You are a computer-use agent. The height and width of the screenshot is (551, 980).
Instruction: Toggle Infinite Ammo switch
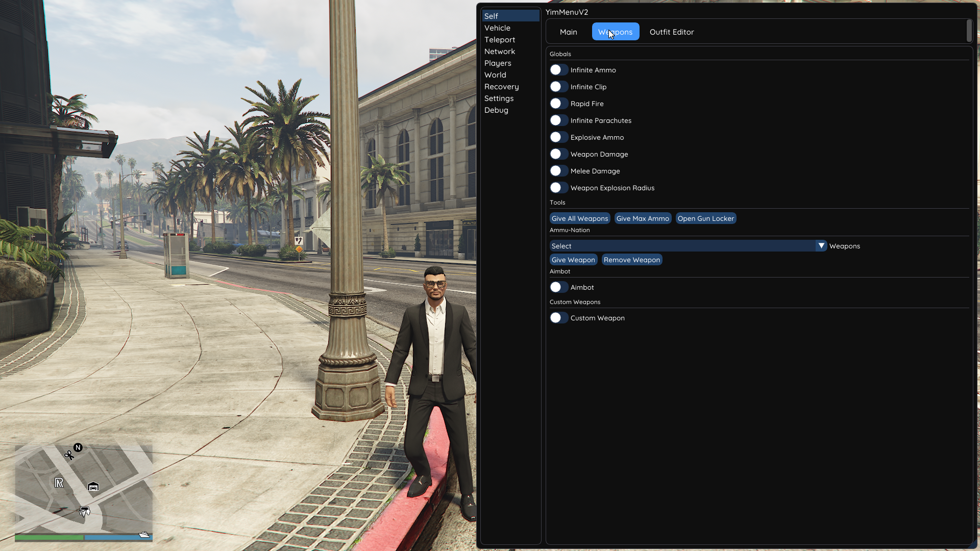(x=559, y=70)
